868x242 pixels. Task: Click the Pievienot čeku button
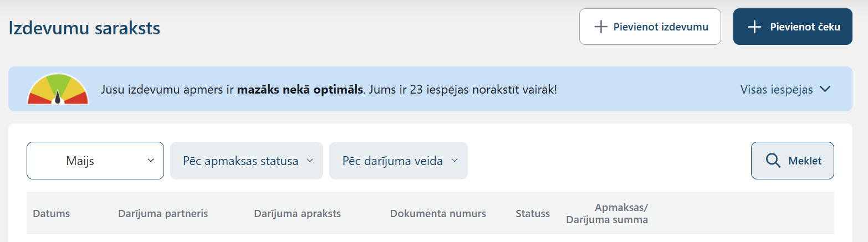click(793, 27)
